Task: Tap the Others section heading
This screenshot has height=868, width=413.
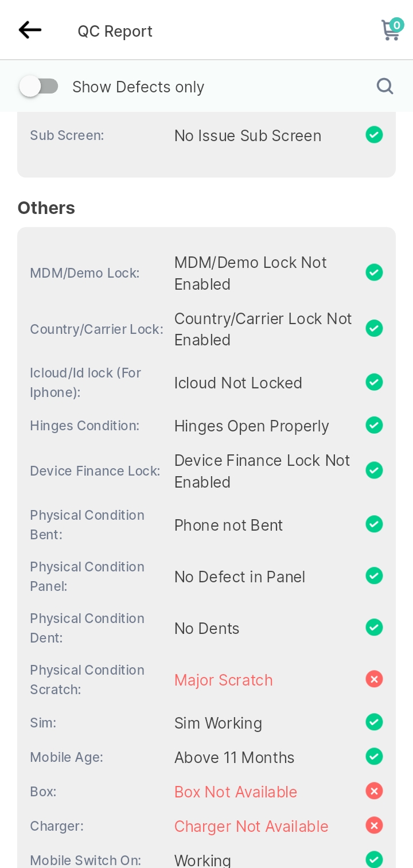Action: click(x=46, y=208)
